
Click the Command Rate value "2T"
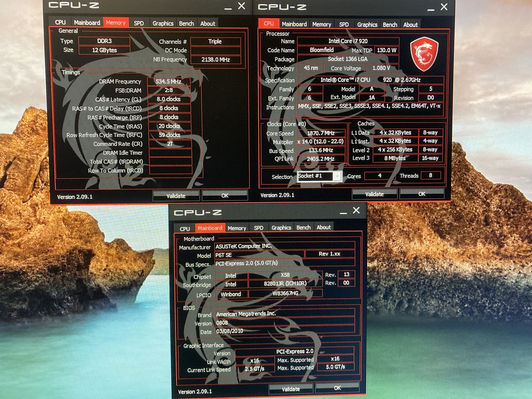coord(170,144)
